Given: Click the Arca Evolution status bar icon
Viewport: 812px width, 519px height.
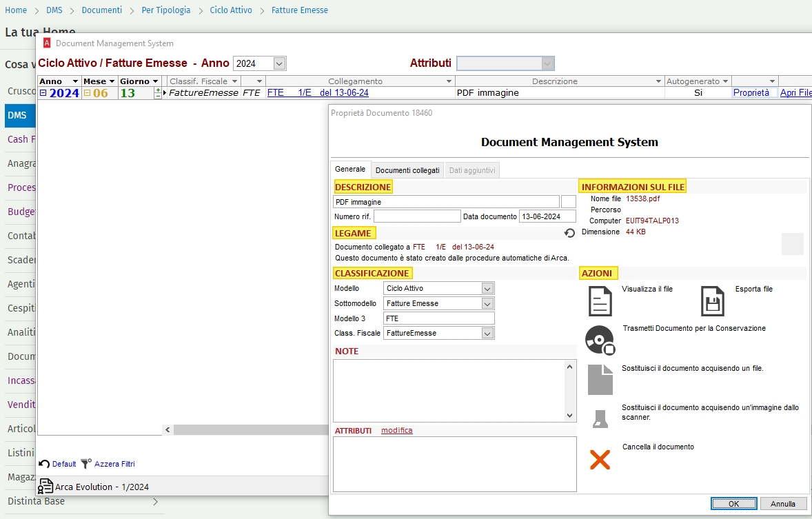Looking at the screenshot, I should coord(45,487).
